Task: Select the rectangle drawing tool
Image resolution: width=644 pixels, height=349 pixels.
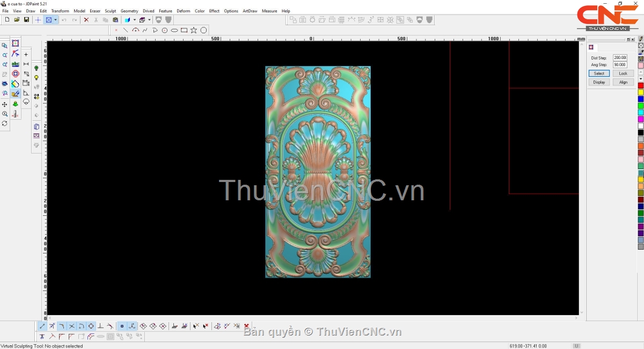Action: [184, 30]
